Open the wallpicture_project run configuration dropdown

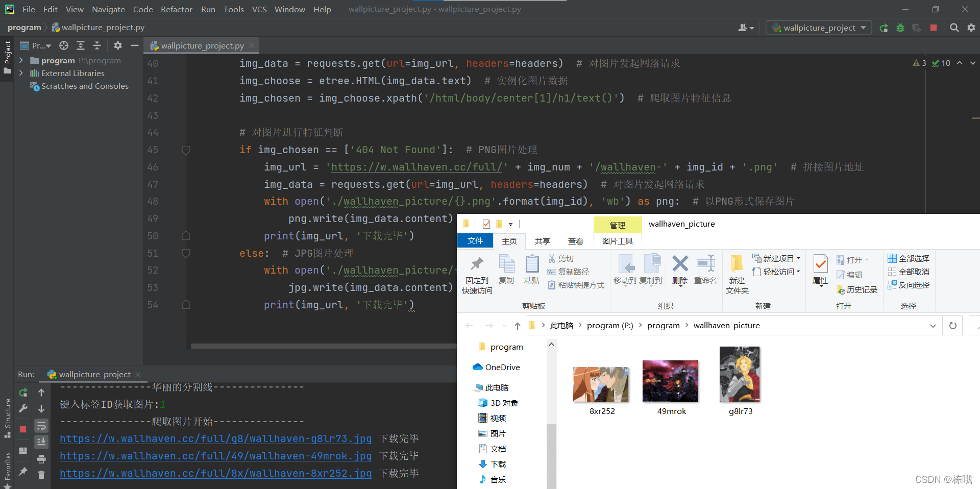pos(819,28)
